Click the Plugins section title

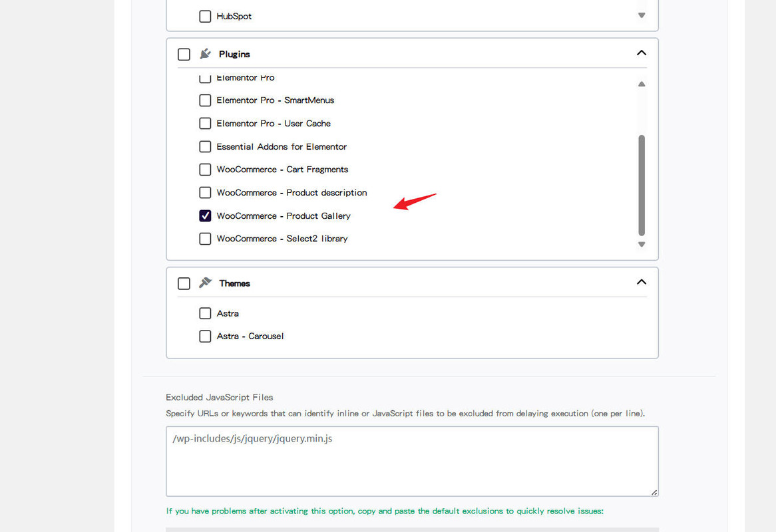tap(234, 55)
